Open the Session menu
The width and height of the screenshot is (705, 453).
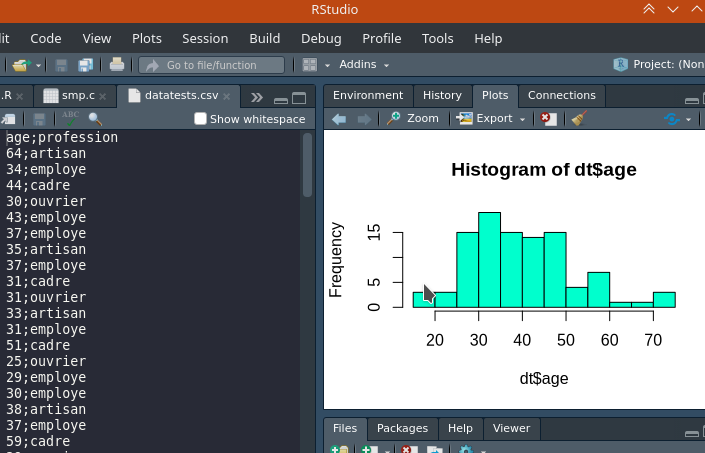pyautogui.click(x=205, y=39)
